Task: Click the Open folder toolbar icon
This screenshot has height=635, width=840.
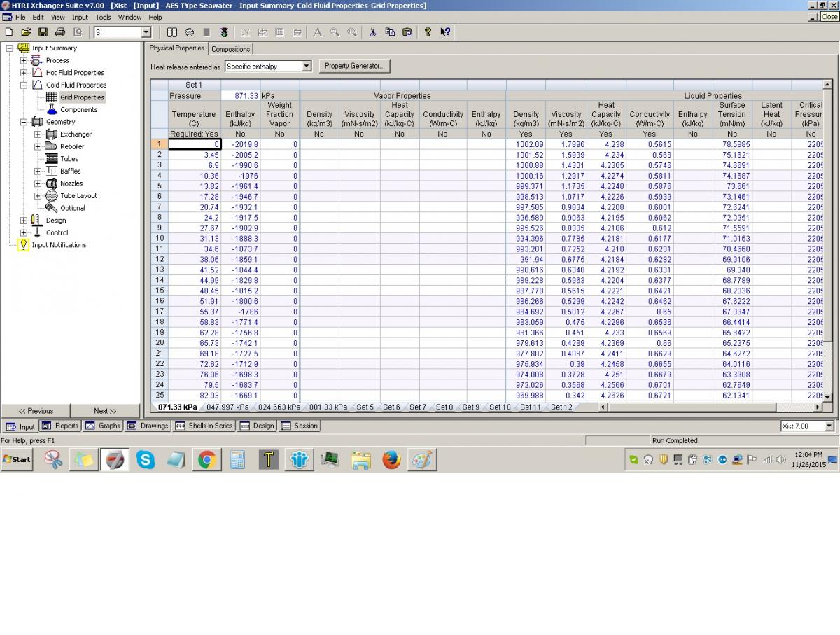Action: pos(26,32)
